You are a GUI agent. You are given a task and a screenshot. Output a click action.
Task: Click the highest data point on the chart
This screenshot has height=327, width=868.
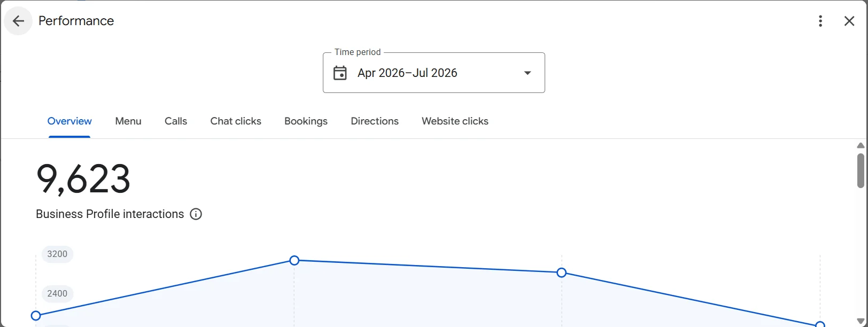pos(294,260)
